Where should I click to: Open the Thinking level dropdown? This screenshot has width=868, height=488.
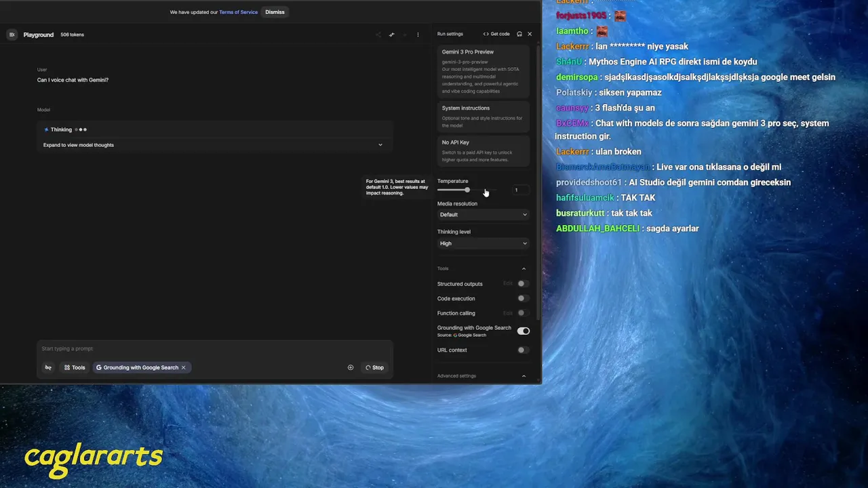[483, 243]
